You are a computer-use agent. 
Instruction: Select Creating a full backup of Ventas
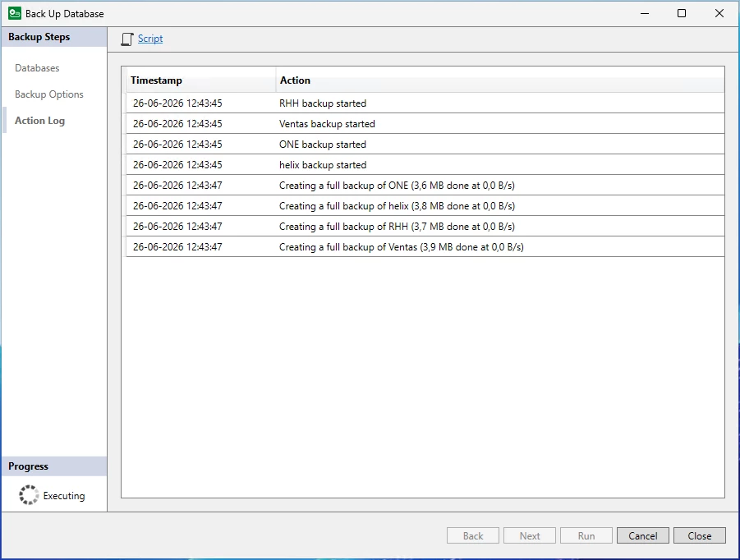click(425, 246)
